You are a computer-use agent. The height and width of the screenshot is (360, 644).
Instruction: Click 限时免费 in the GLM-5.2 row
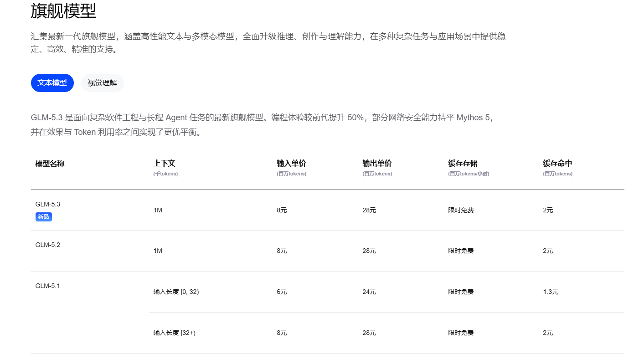click(461, 251)
